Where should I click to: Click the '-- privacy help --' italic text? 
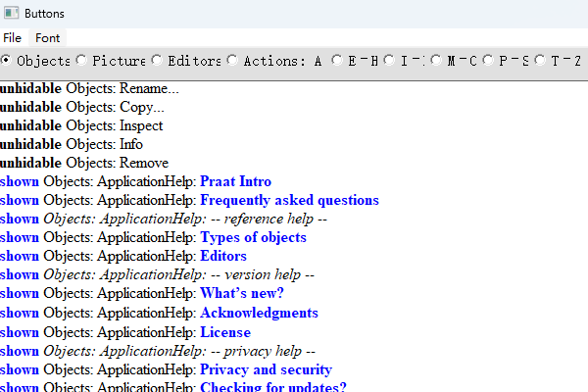coord(263,352)
